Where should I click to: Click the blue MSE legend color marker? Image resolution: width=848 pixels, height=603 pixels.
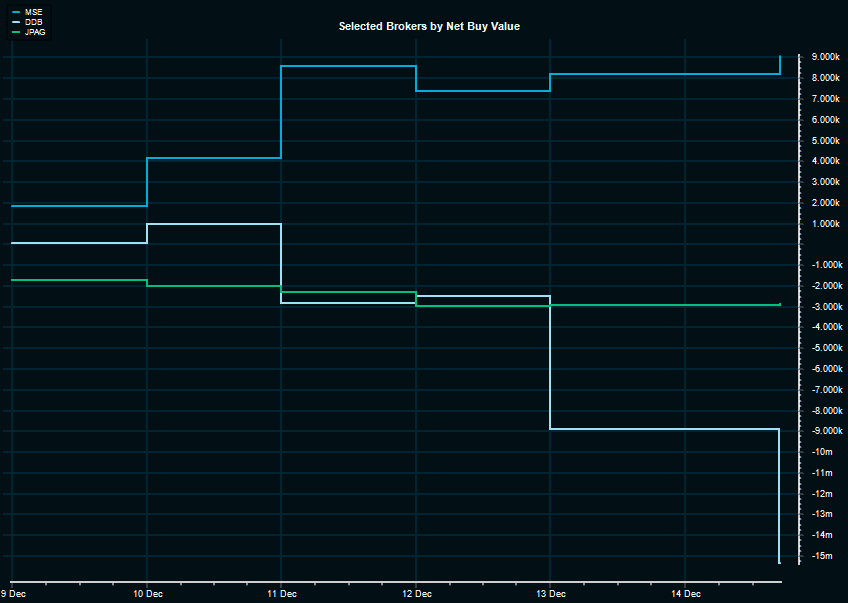pyautogui.click(x=17, y=11)
